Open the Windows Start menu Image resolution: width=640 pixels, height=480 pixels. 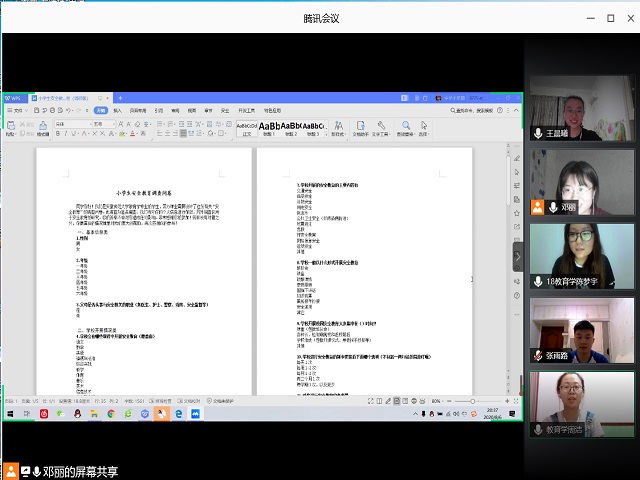pyautogui.click(x=9, y=413)
